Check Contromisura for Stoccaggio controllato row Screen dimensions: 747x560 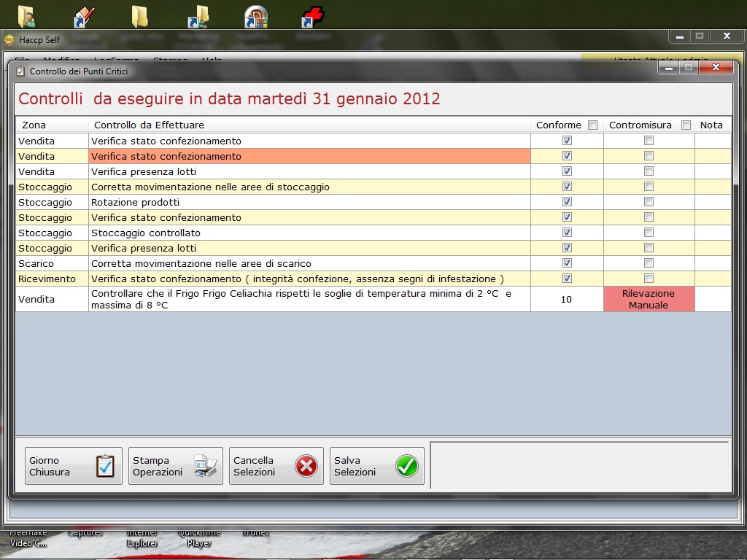(649, 233)
